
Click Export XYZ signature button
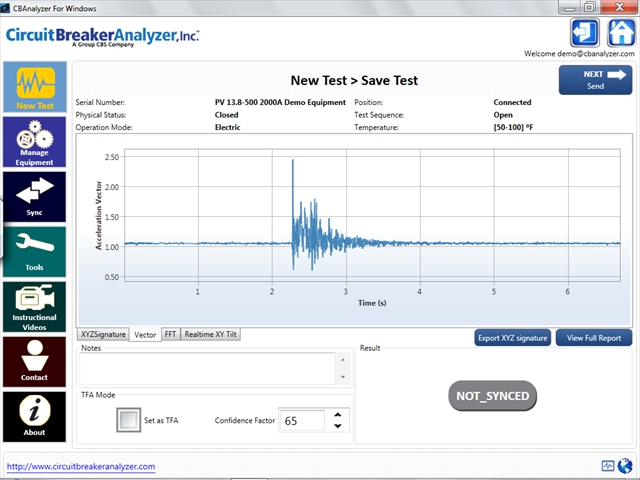click(x=513, y=338)
